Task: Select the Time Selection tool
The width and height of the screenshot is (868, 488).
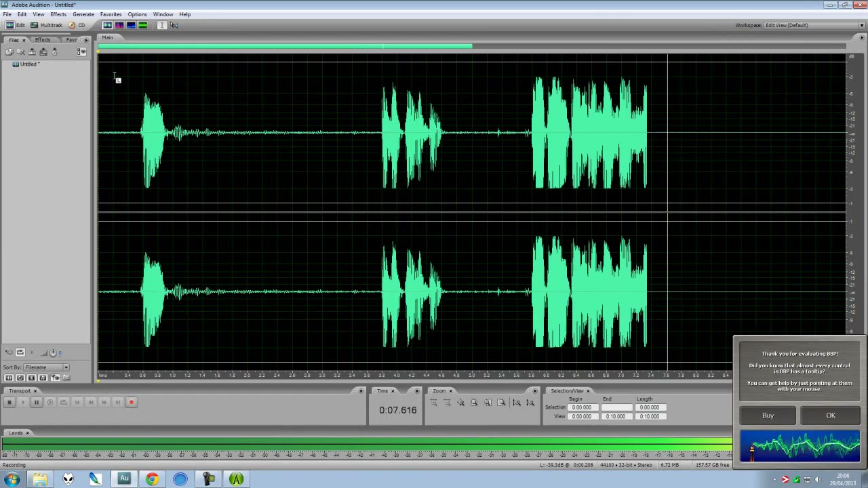Action: point(161,25)
